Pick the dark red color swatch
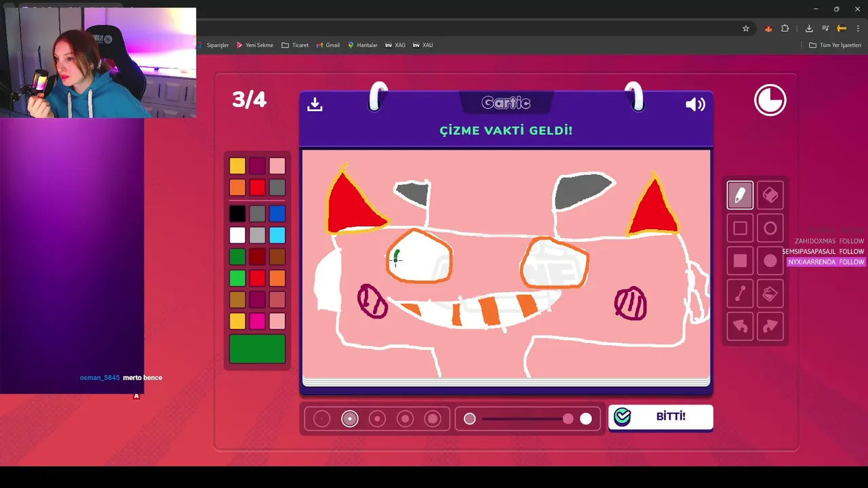This screenshot has width=868, height=488. tap(257, 257)
